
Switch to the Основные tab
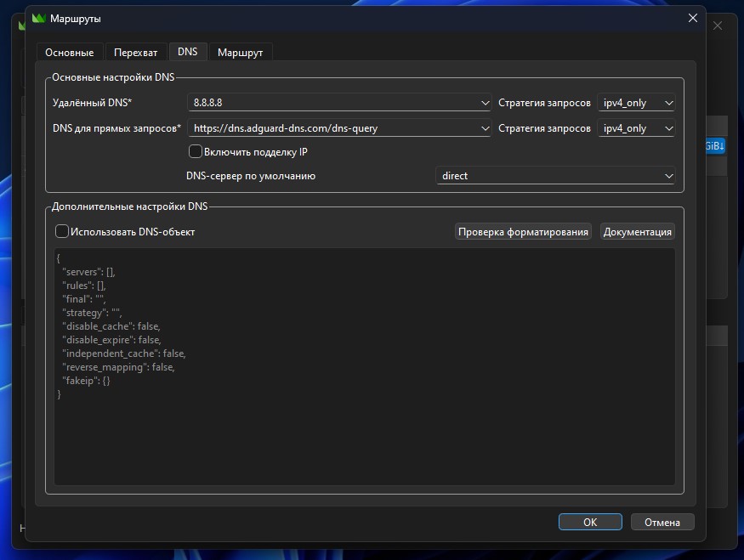(70, 53)
